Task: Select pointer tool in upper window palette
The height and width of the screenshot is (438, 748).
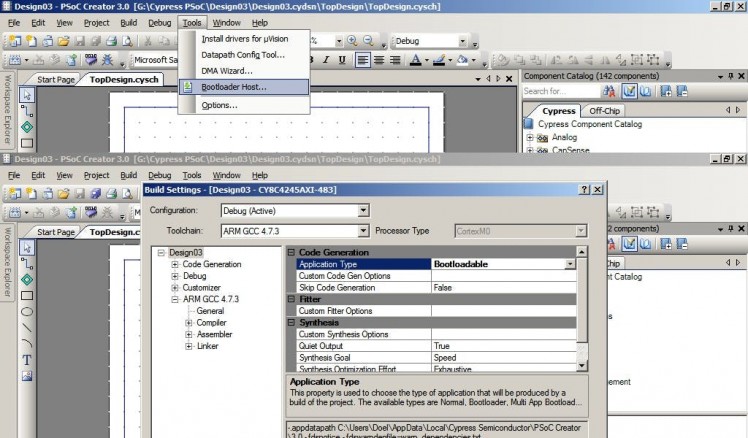Action: (x=27, y=94)
